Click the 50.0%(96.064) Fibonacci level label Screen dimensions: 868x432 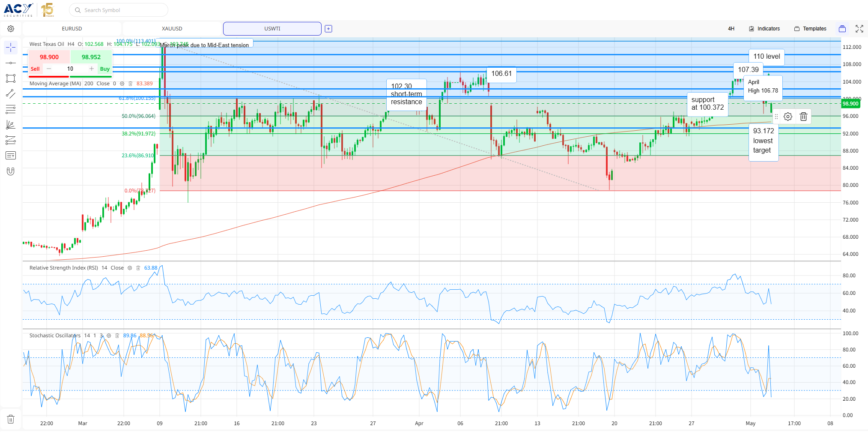click(x=139, y=116)
